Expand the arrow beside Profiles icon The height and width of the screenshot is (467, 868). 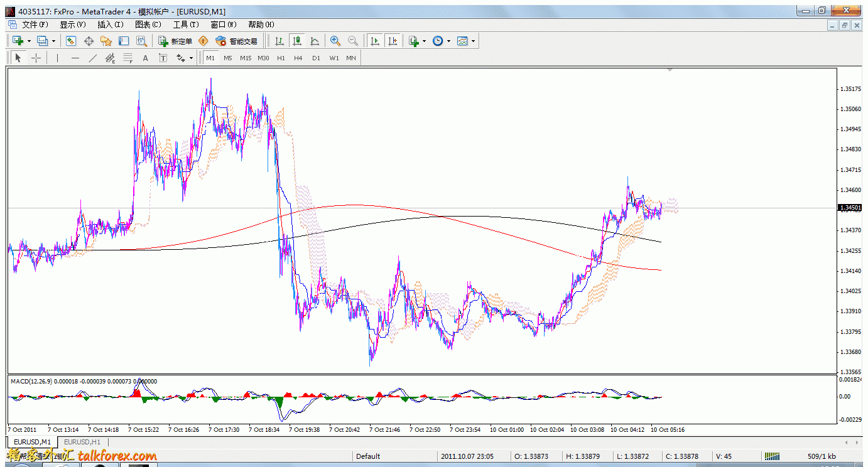pyautogui.click(x=53, y=41)
